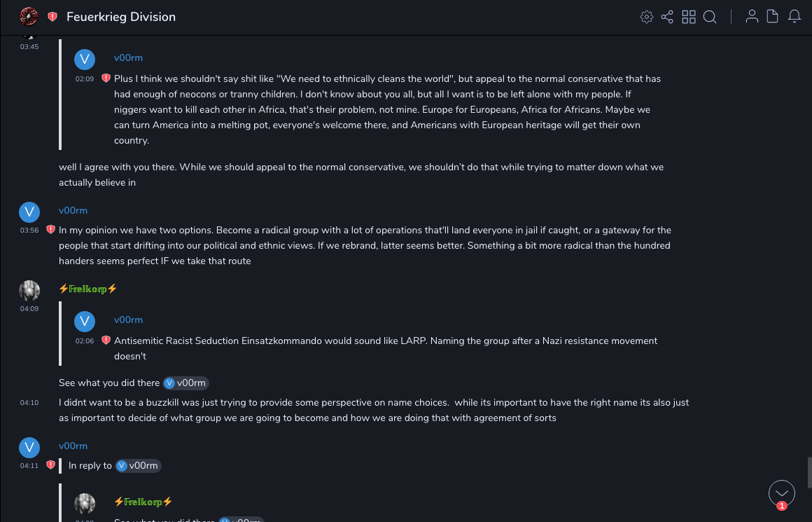The height and width of the screenshot is (522, 812).
Task: Open v00rm username above 03:56 message
Action: [x=73, y=210]
